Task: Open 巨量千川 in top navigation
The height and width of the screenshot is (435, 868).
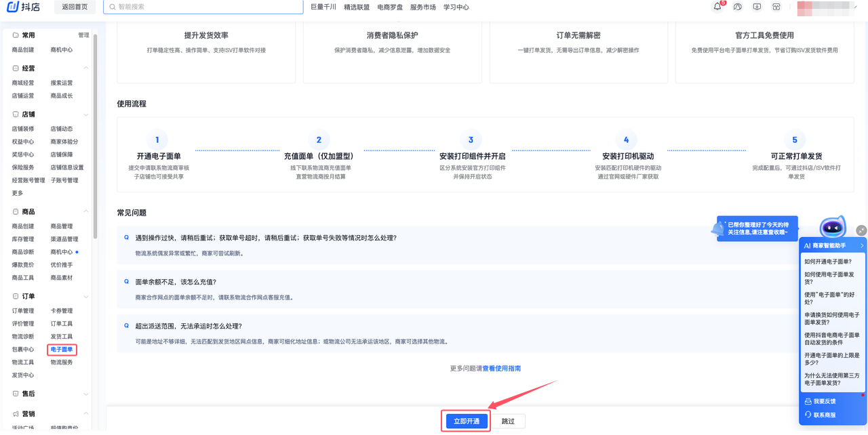Action: click(x=323, y=7)
